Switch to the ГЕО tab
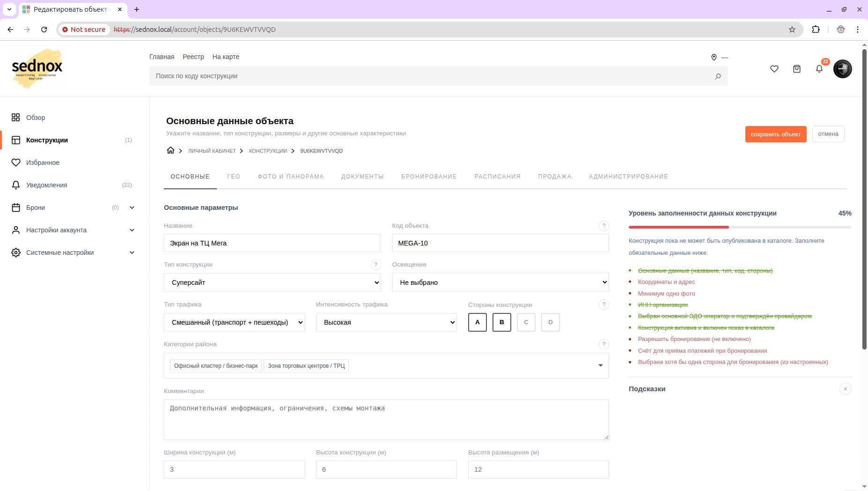Viewport: 868px width, 491px height. click(234, 177)
